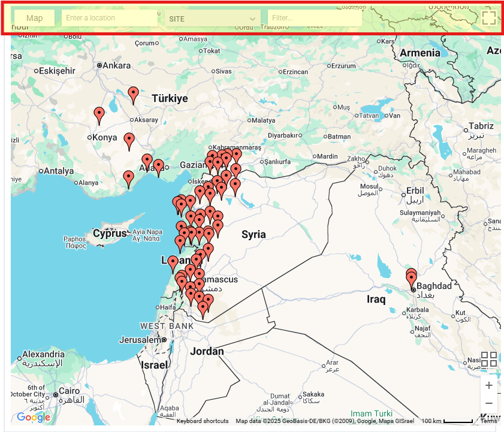Zoom out with the minus button
Image resolution: width=504 pixels, height=432 pixels.
489,403
